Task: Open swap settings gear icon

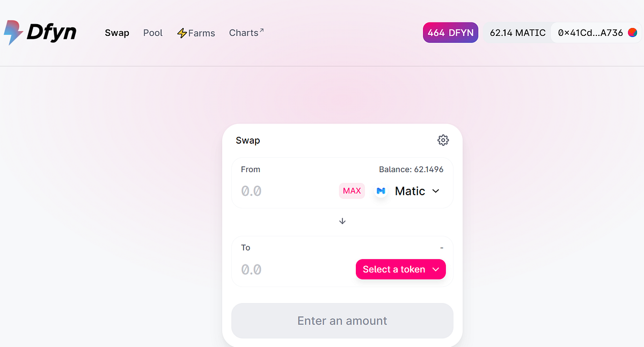Action: (x=443, y=141)
